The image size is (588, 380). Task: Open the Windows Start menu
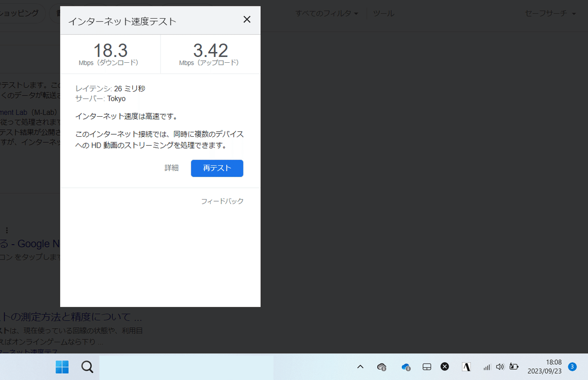[62, 367]
